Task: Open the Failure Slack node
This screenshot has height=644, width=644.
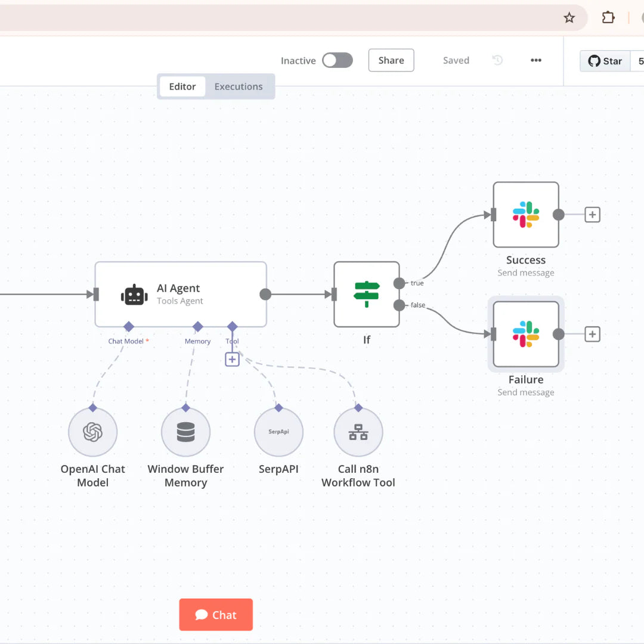Action: (x=525, y=334)
